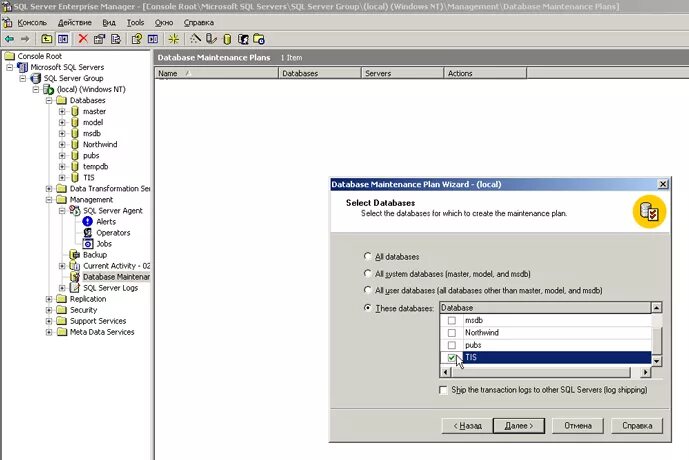Select Console Root in the tree
The image size is (689, 460).
pyautogui.click(x=40, y=56)
